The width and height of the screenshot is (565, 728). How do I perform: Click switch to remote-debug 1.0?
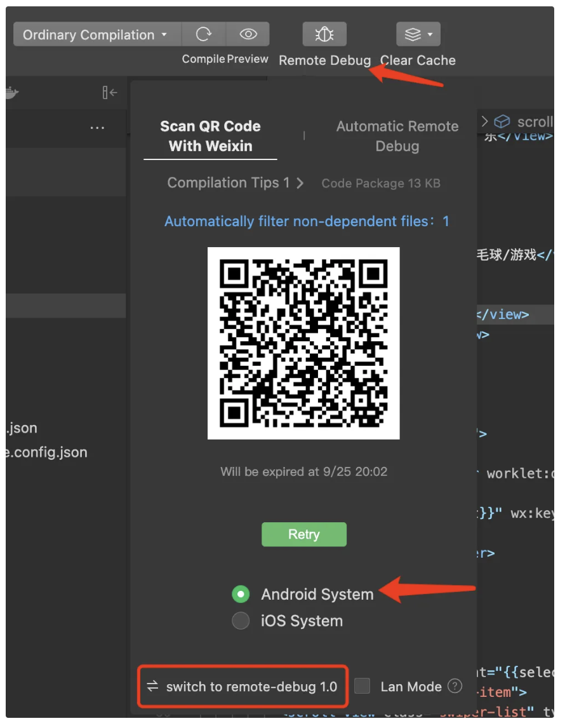(243, 687)
